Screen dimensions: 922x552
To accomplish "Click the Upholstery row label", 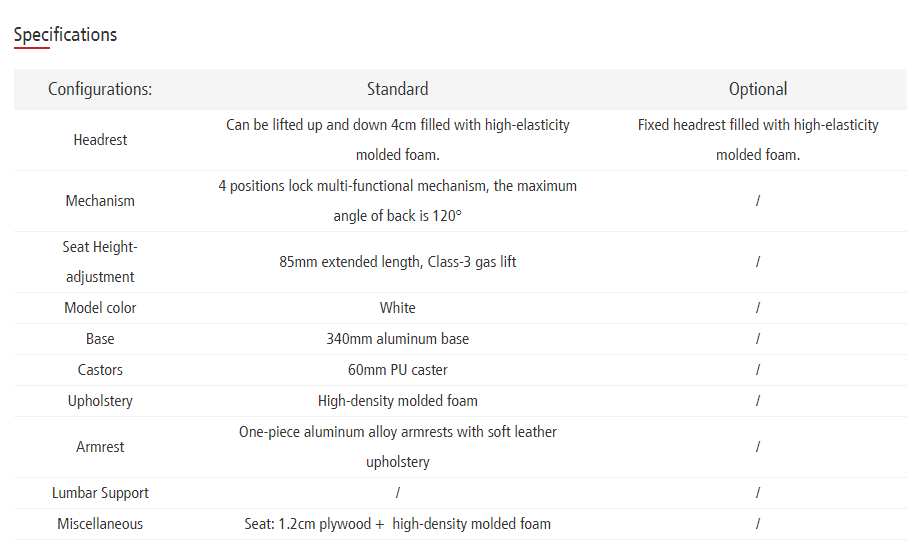I will click(x=100, y=401).
